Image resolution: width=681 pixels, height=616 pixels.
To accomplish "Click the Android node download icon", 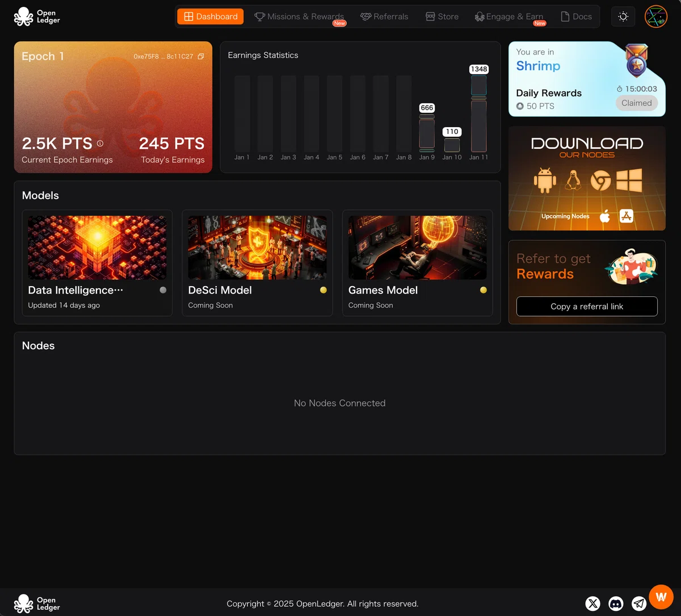I will pos(545,181).
